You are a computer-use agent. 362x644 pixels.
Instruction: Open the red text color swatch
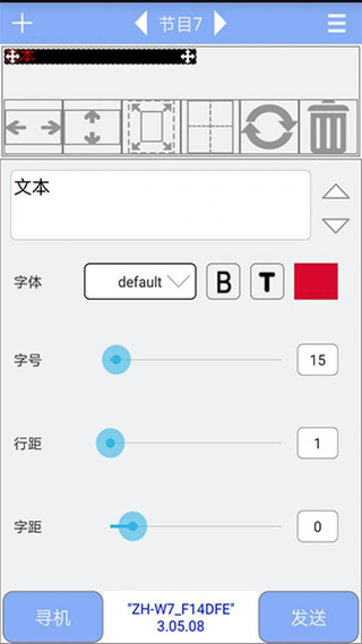pos(316,282)
